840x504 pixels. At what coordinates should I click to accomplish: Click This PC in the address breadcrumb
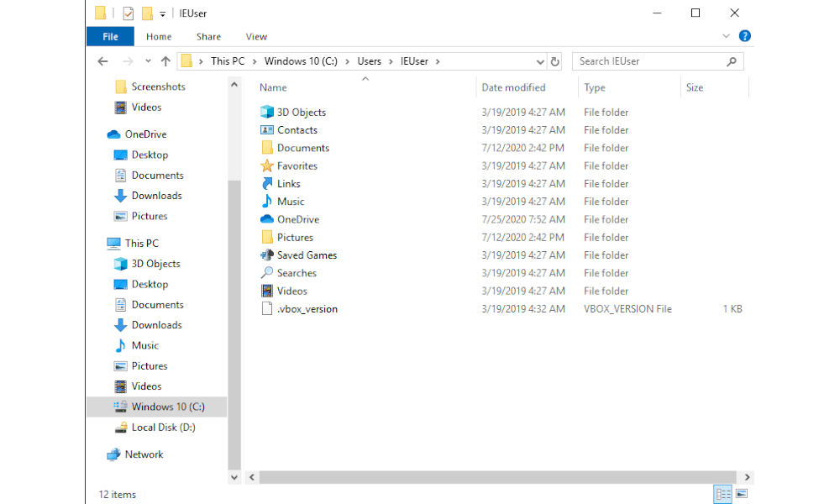[x=228, y=61]
